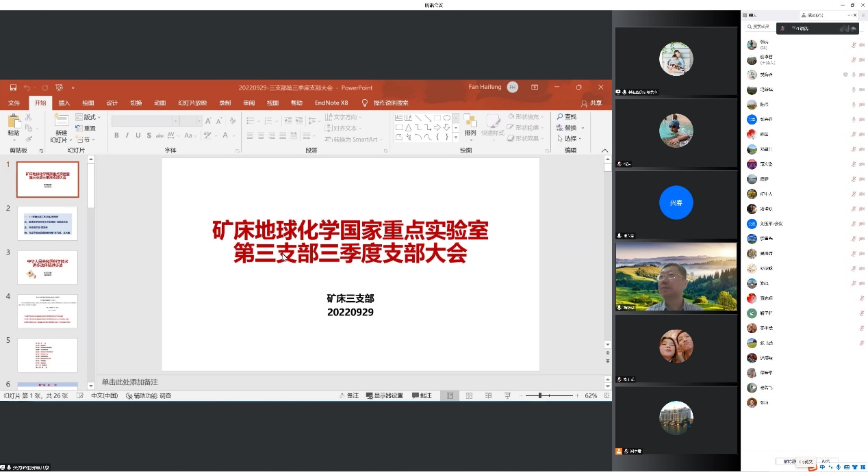Expand the Layout (版式) dropdown
This screenshot has height=472, width=868.
pyautogui.click(x=89, y=117)
